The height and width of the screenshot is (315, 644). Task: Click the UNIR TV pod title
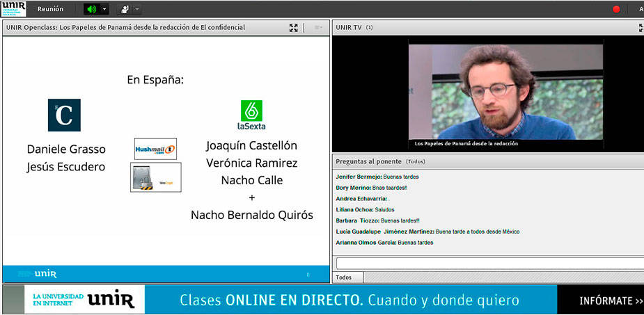click(349, 28)
